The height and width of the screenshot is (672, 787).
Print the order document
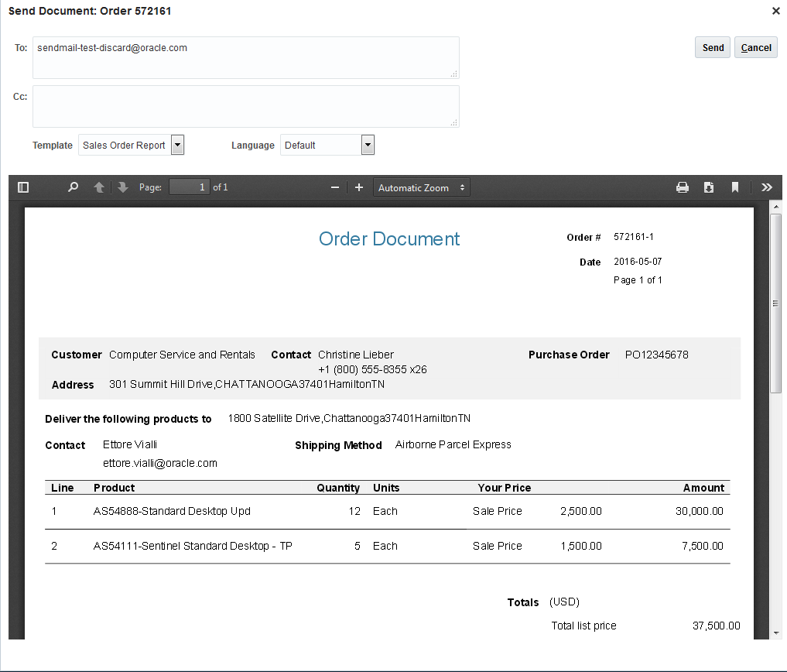tap(683, 187)
